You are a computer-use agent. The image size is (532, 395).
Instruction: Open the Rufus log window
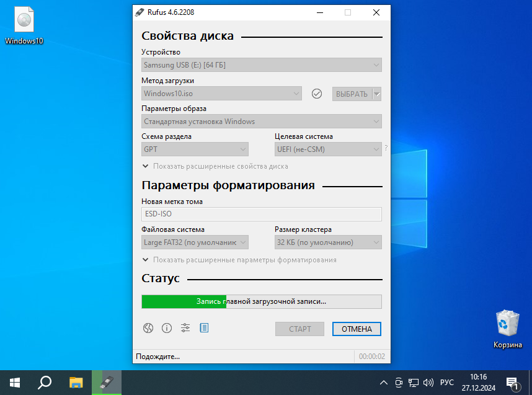click(204, 328)
